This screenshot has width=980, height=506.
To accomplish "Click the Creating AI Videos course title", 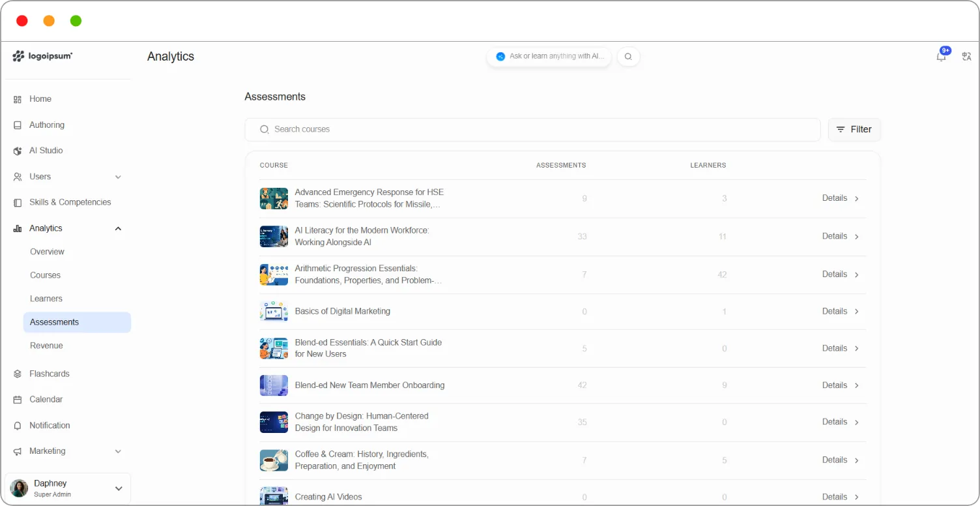I will click(x=328, y=497).
